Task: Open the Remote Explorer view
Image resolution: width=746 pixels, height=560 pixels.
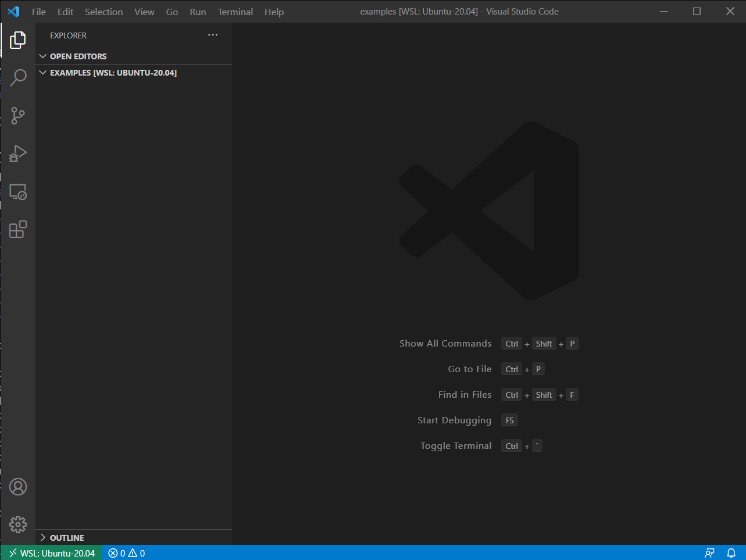Action: pyautogui.click(x=18, y=192)
